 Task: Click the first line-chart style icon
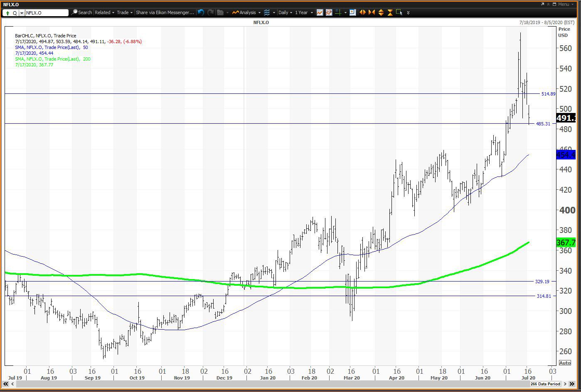(320, 12)
